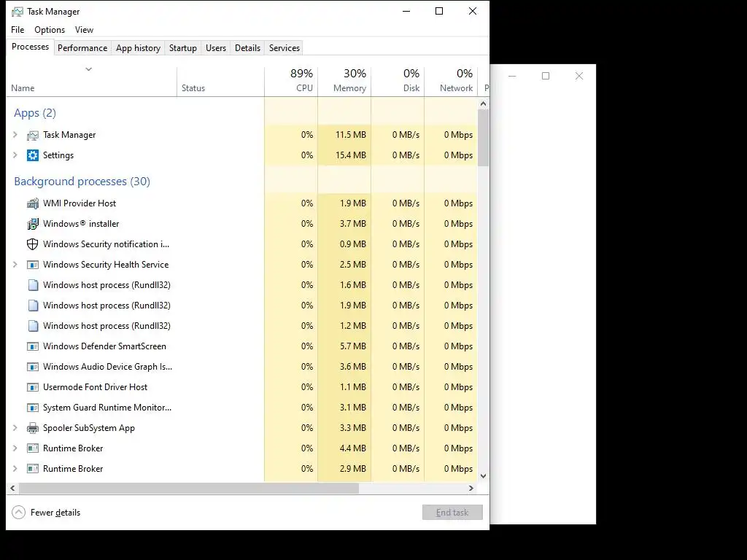Click the vertical scrollbar up arrow
Image resolution: width=747 pixels, height=560 pixels.
(x=484, y=104)
